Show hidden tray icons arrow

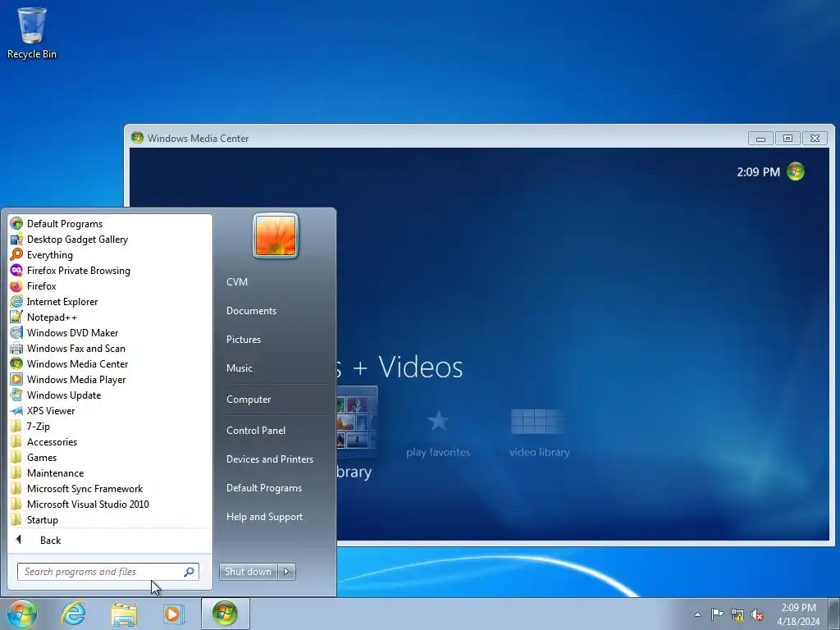click(x=697, y=614)
